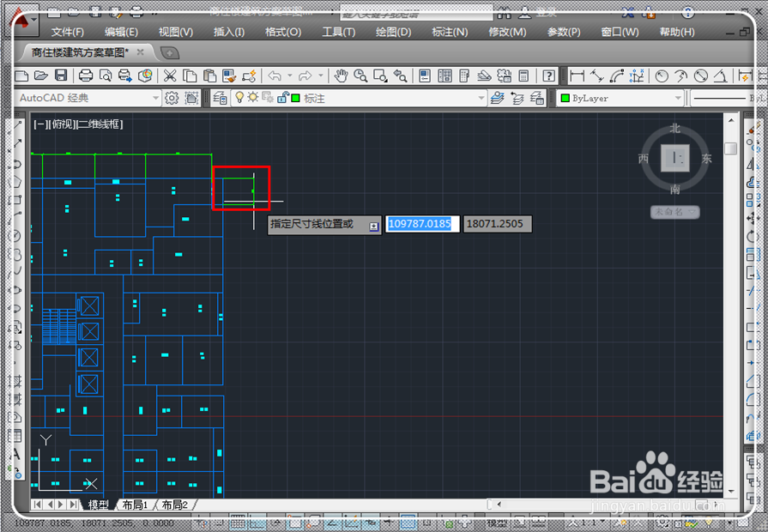Open the Properties palette icon
768x532 pixels.
(x=425, y=76)
